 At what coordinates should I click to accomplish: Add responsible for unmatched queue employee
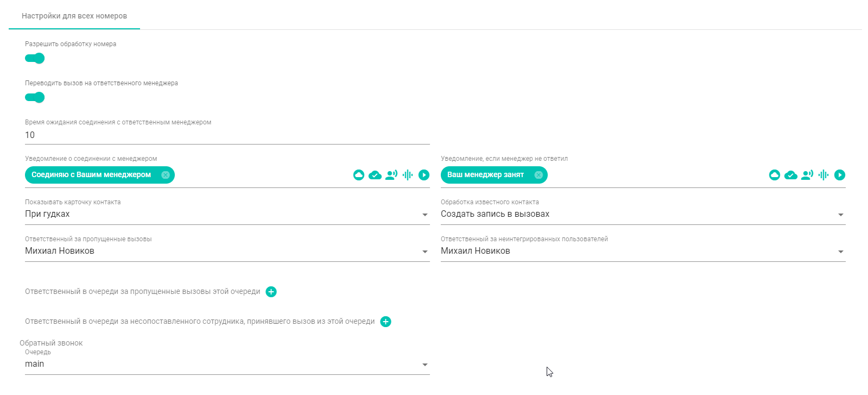(x=385, y=322)
